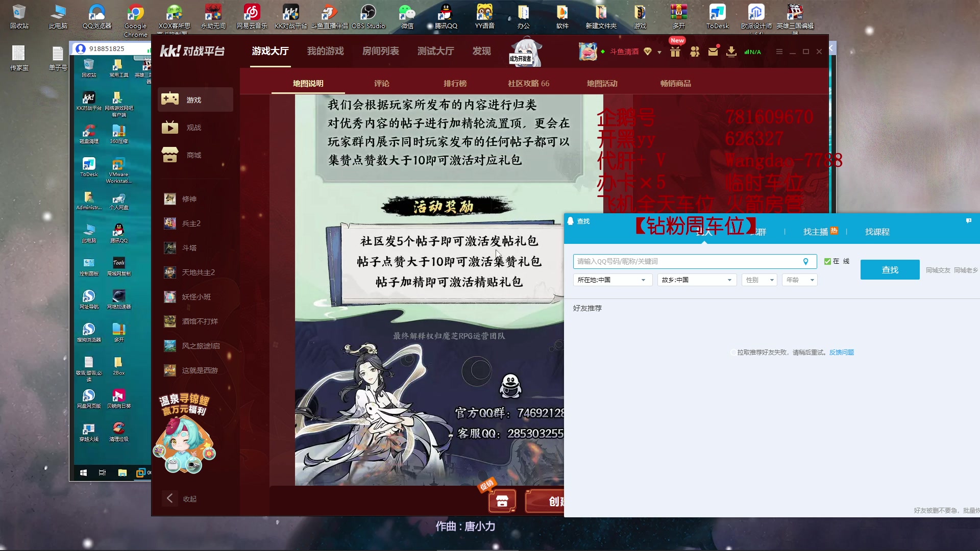Select the 评论 sub-tab

tap(381, 83)
